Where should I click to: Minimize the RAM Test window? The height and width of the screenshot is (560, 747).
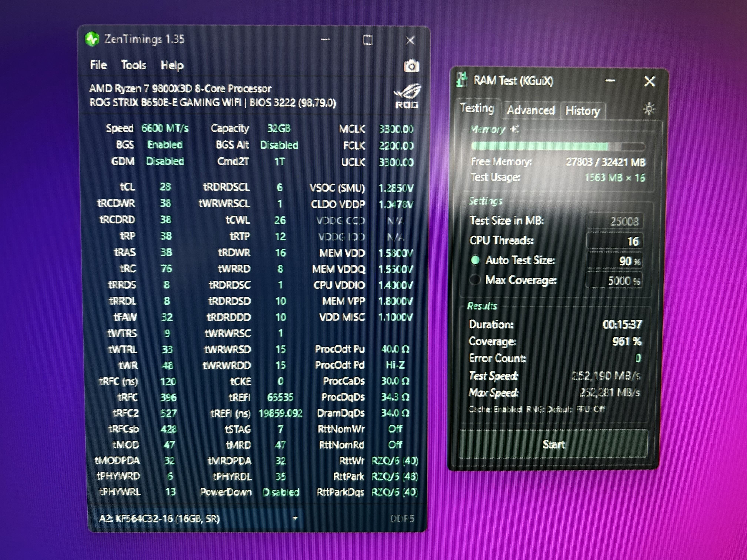610,81
